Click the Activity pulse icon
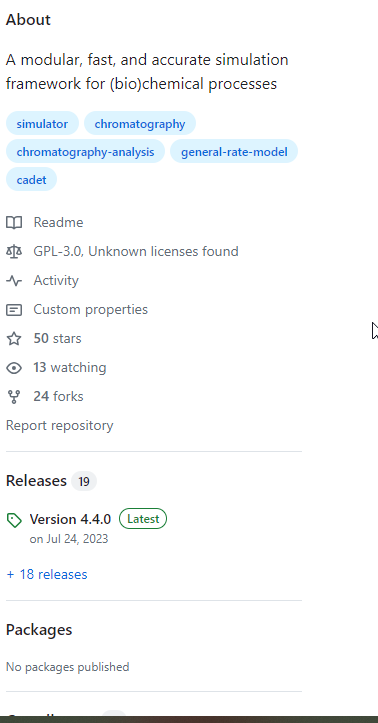The image size is (378, 723). (x=14, y=281)
